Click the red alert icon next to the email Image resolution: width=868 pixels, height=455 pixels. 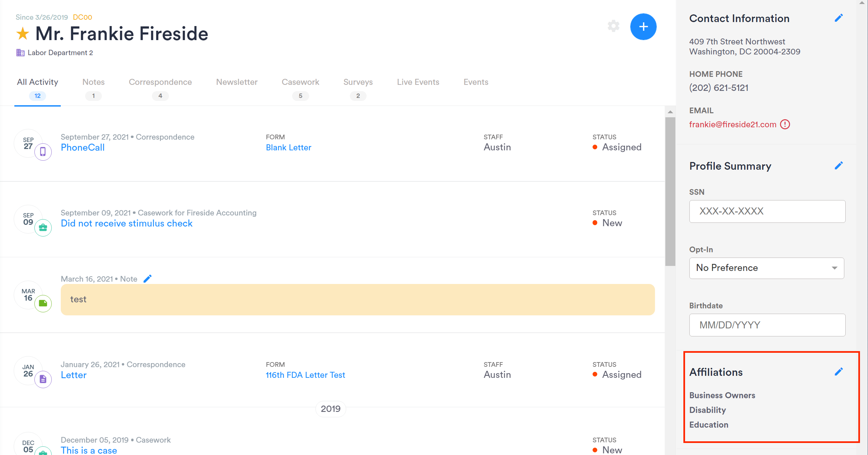[x=785, y=125]
